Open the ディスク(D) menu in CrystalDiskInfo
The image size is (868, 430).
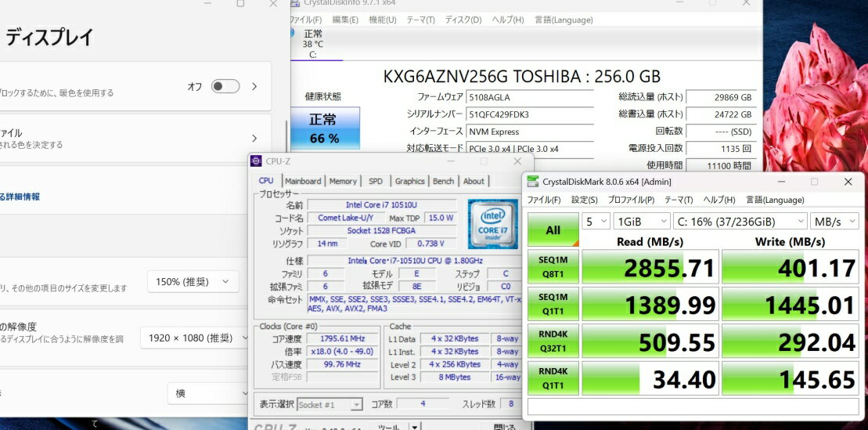click(x=463, y=20)
